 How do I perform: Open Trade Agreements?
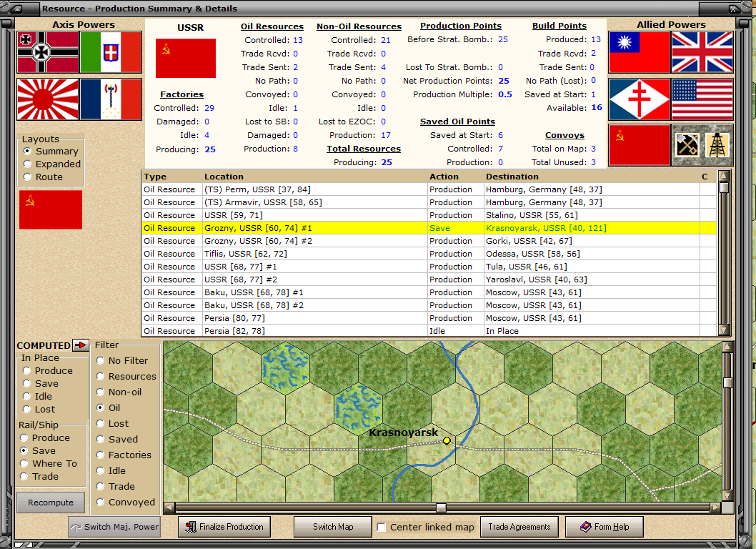coord(519,527)
